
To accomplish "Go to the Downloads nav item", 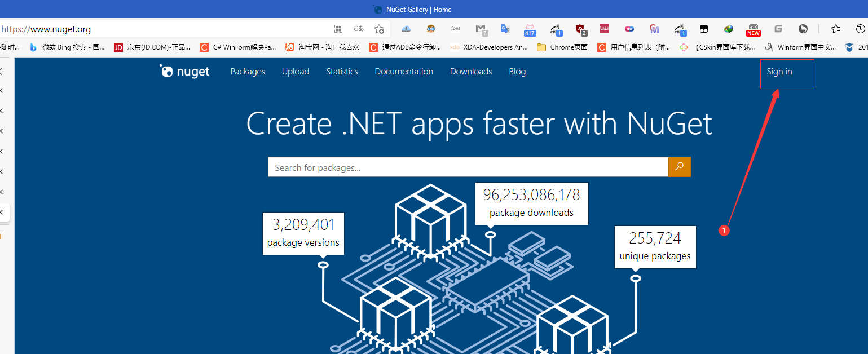I will point(471,72).
